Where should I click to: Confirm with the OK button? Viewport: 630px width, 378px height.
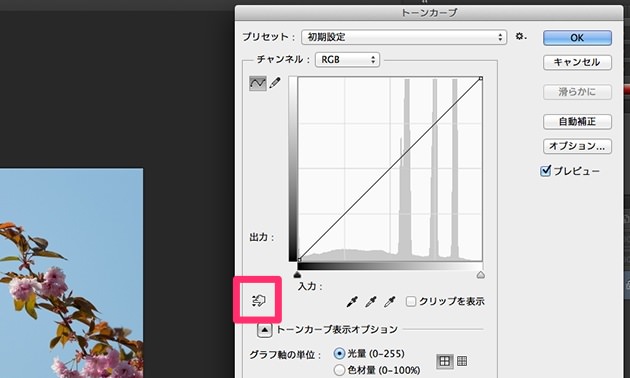click(577, 38)
